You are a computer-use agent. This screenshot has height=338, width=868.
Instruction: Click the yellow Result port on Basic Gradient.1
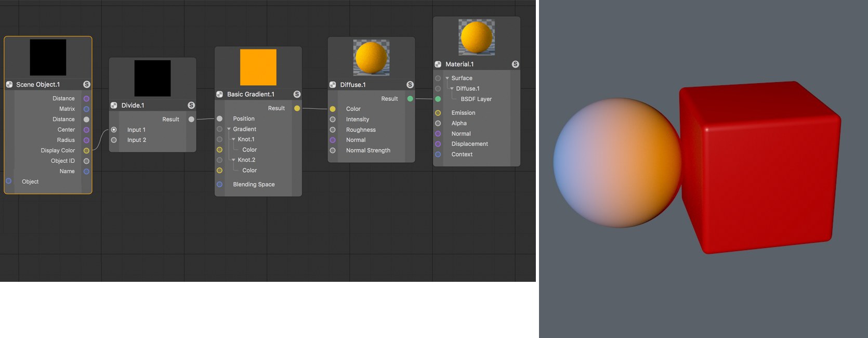[x=297, y=108]
